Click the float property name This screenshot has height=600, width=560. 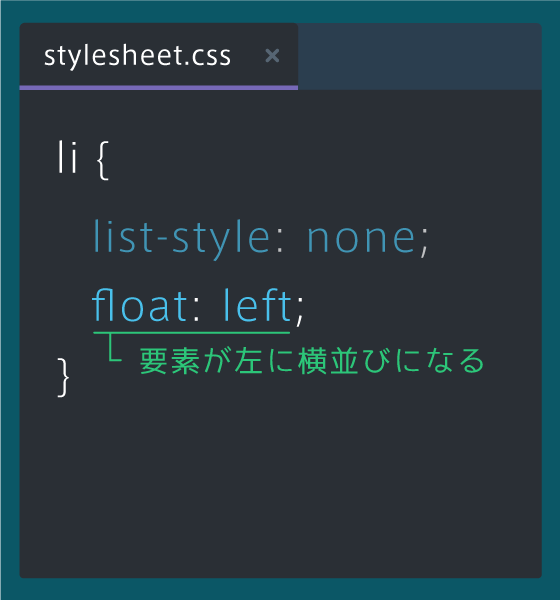point(140,305)
